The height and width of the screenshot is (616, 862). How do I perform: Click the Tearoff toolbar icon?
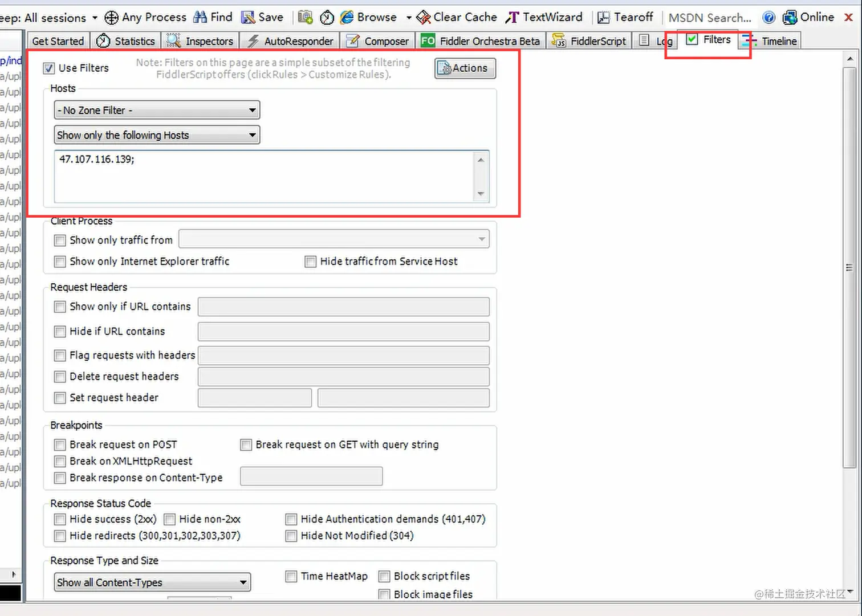pyautogui.click(x=604, y=18)
